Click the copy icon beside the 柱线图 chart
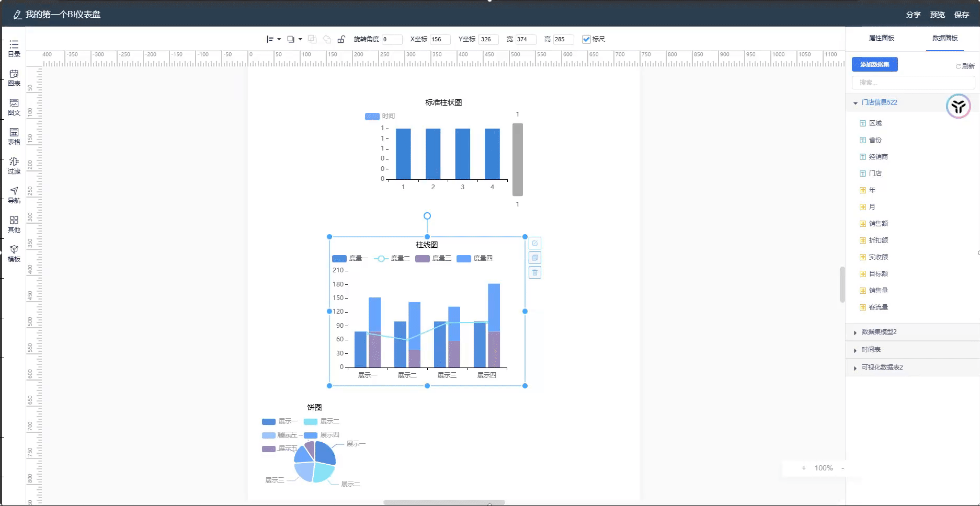 (x=534, y=258)
